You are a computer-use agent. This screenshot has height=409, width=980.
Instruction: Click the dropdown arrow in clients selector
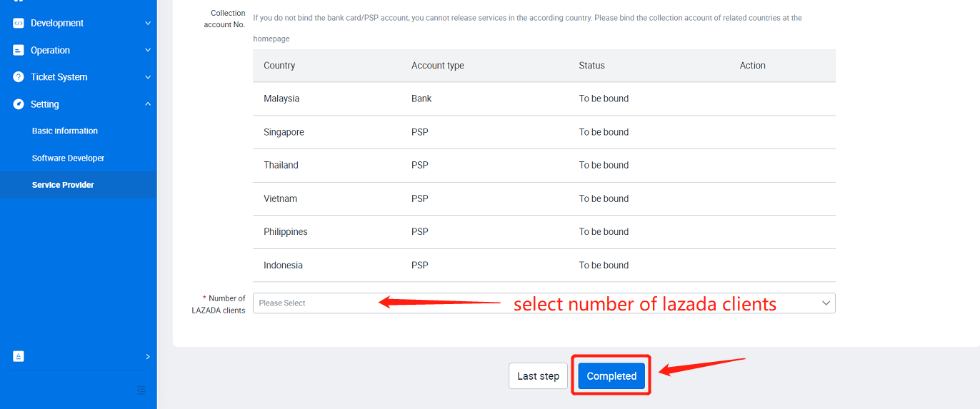(x=826, y=303)
